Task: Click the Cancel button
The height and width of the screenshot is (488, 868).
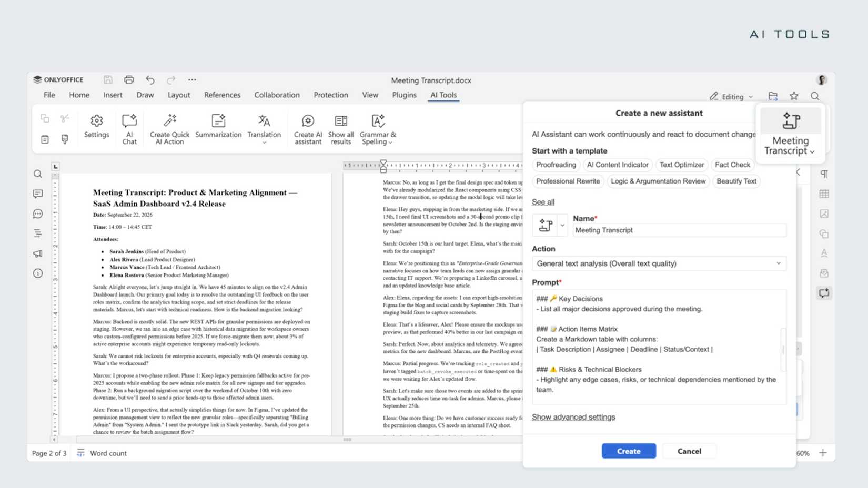Action: coord(689,451)
